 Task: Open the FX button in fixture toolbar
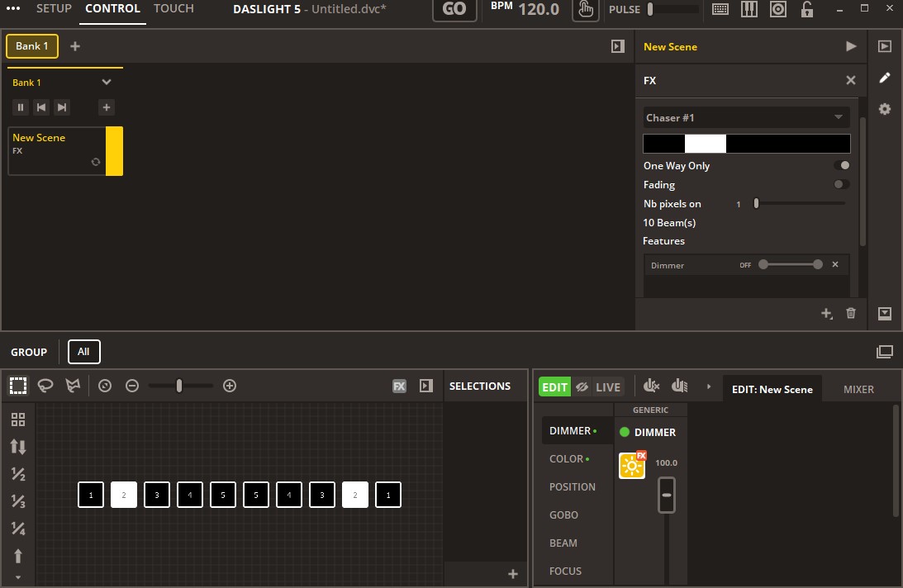point(399,386)
